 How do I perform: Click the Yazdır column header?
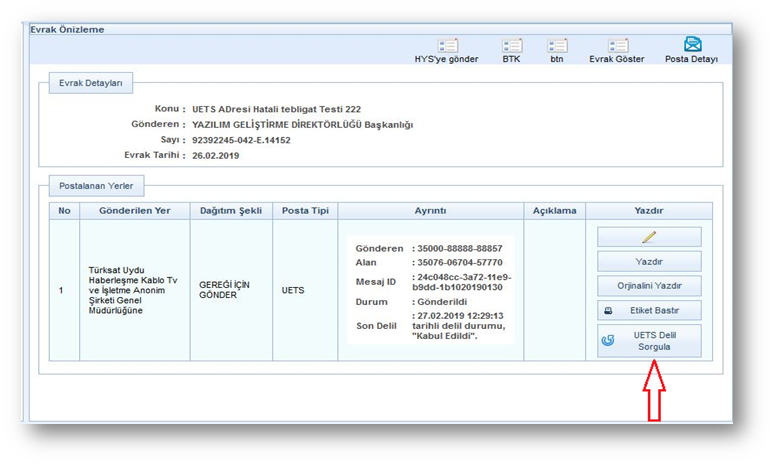(649, 211)
